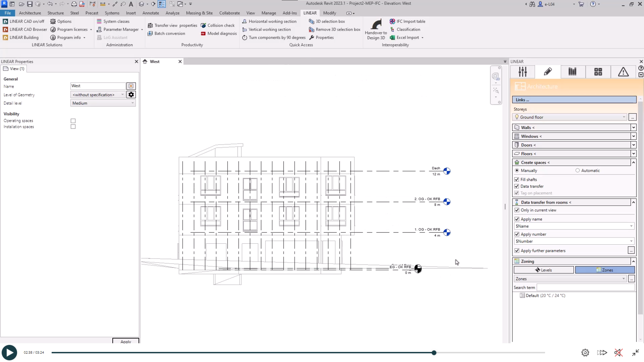
Task: Enable the Operating spaces checkbox
Action: [73, 121]
